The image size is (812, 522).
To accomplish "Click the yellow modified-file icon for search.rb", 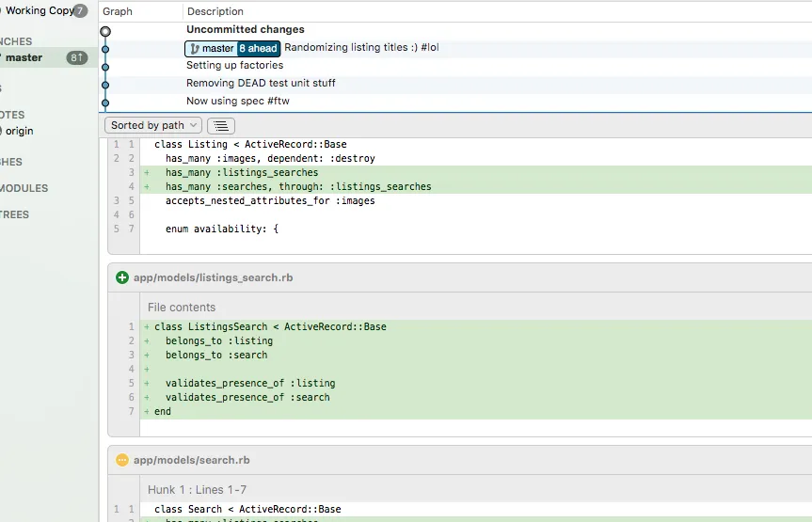I will (122, 460).
